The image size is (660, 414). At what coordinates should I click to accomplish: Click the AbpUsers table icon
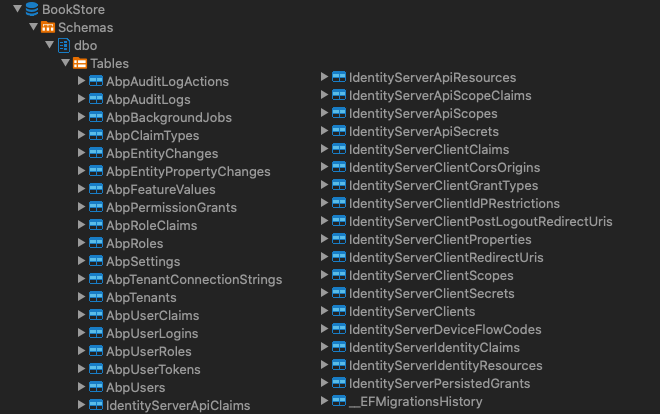96,387
